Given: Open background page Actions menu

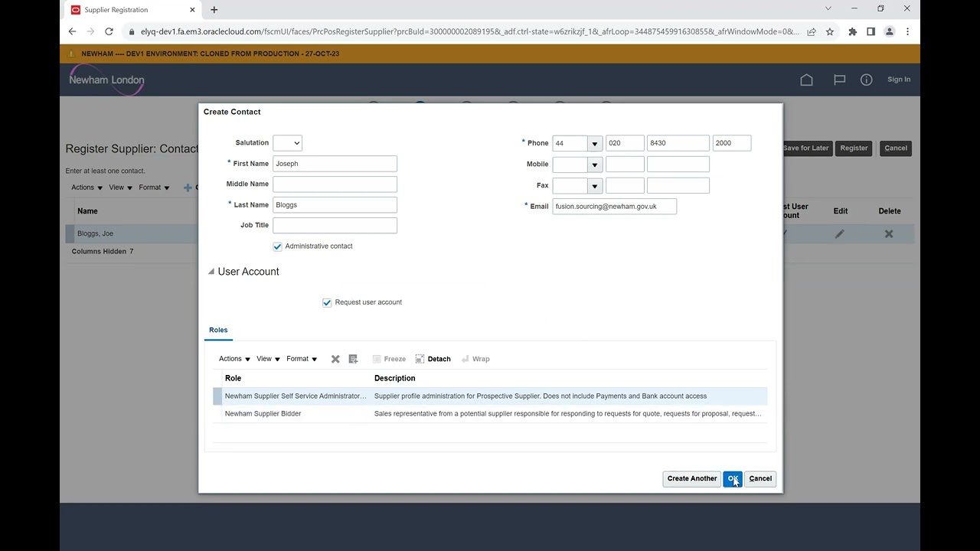Looking at the screenshot, I should click(87, 187).
